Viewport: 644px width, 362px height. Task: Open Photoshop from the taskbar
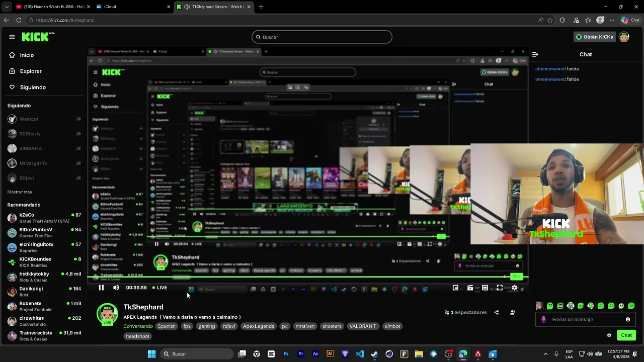click(x=286, y=354)
